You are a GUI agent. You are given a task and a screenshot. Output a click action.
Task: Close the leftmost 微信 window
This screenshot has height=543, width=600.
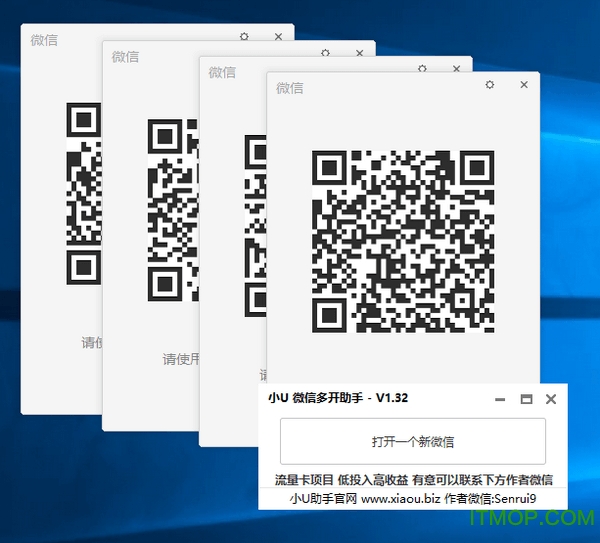278,37
